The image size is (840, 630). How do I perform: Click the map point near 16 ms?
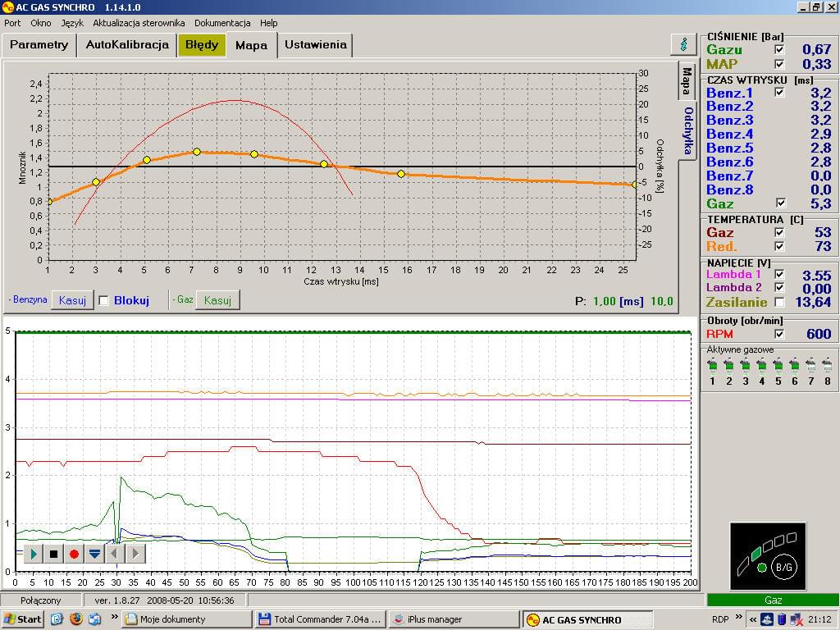[401, 174]
